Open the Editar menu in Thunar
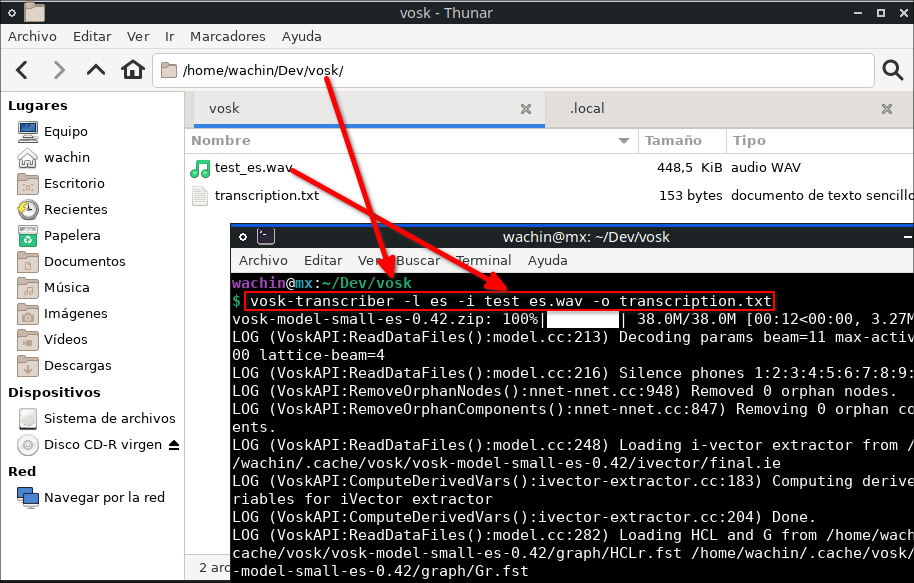914x583 pixels. click(x=92, y=36)
